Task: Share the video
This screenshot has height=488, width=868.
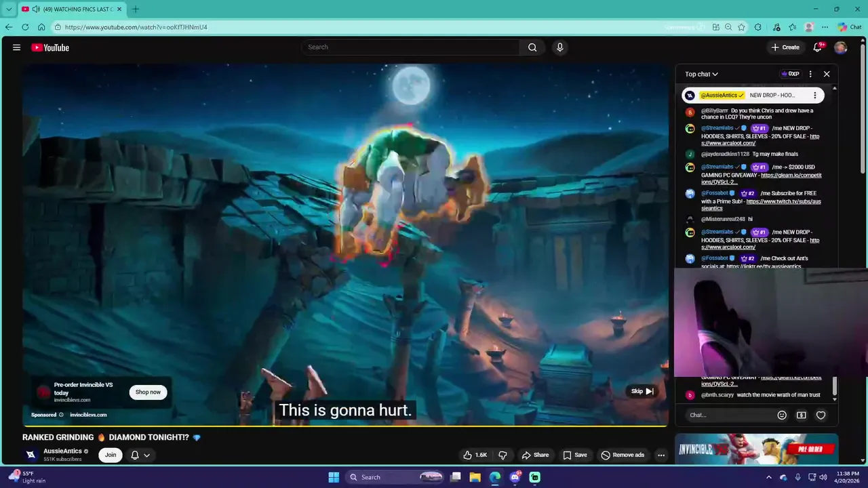Action: click(x=535, y=455)
